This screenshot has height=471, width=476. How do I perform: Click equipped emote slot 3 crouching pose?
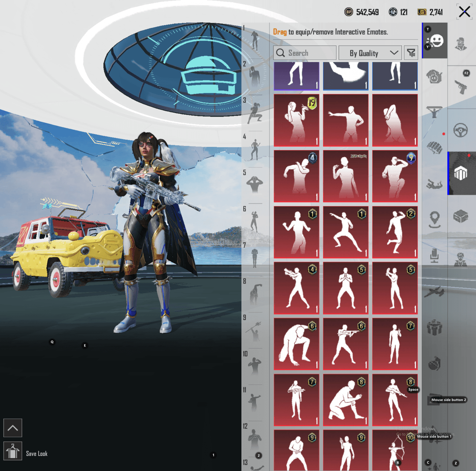click(255, 113)
